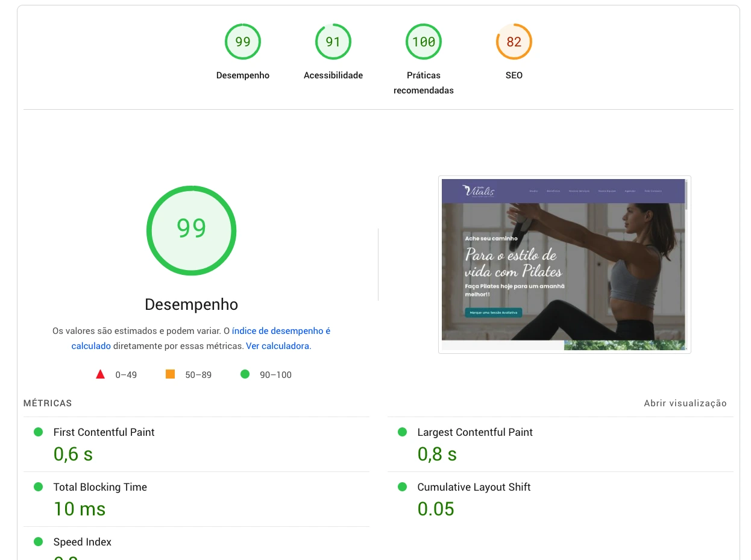Image resolution: width=751 pixels, height=560 pixels.
Task: Click the Speed Index metric label
Action: [x=83, y=542]
